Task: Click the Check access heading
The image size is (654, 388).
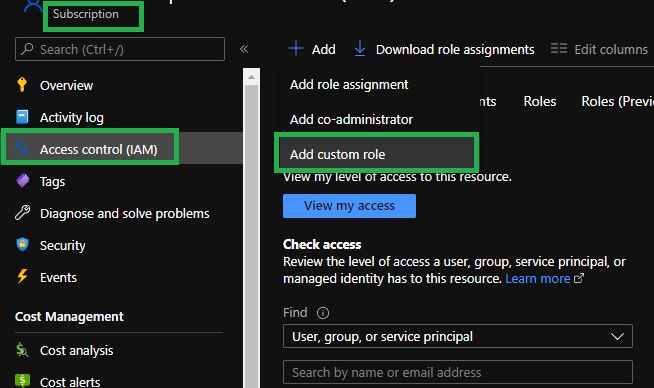Action: pos(322,244)
